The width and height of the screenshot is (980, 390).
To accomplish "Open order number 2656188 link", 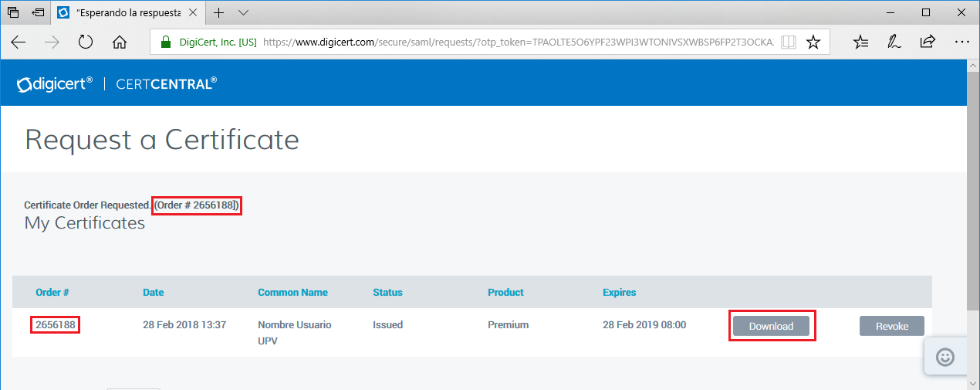I will [56, 324].
